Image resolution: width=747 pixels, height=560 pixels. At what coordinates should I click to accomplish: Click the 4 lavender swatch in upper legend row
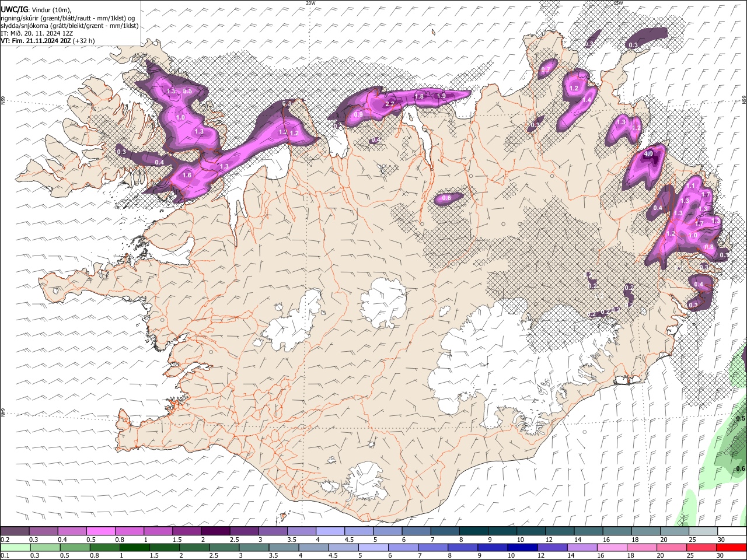pyautogui.click(x=330, y=531)
